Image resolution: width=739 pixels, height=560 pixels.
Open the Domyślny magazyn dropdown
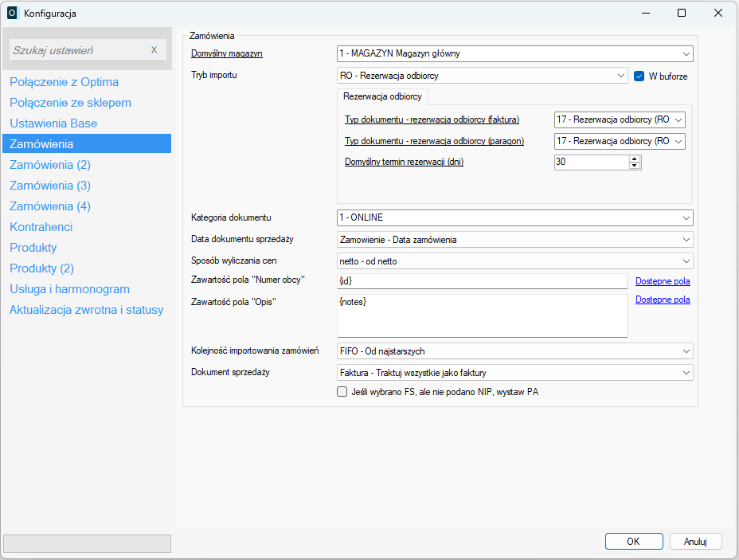515,54
